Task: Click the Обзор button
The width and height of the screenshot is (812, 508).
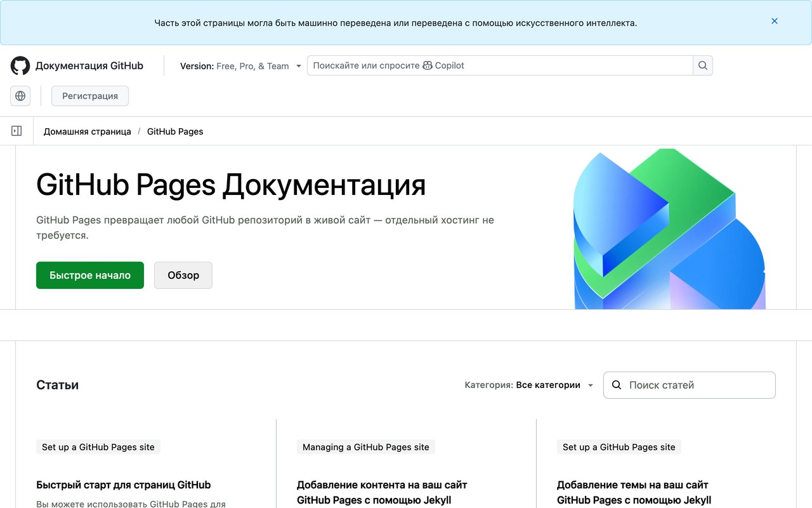Action: point(183,275)
